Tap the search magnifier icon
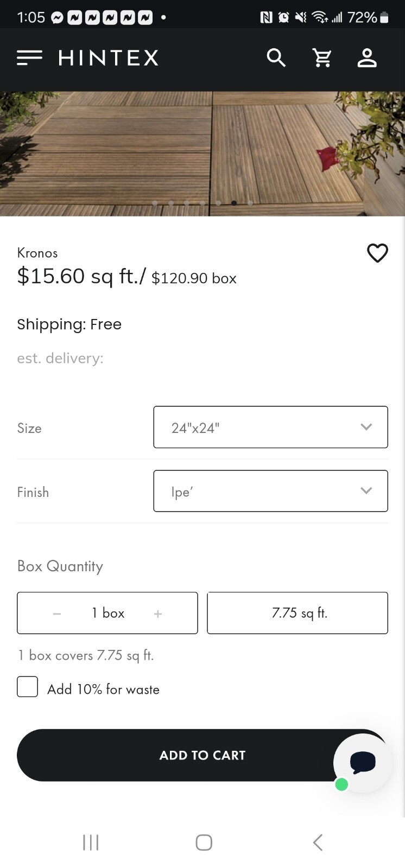 click(276, 58)
